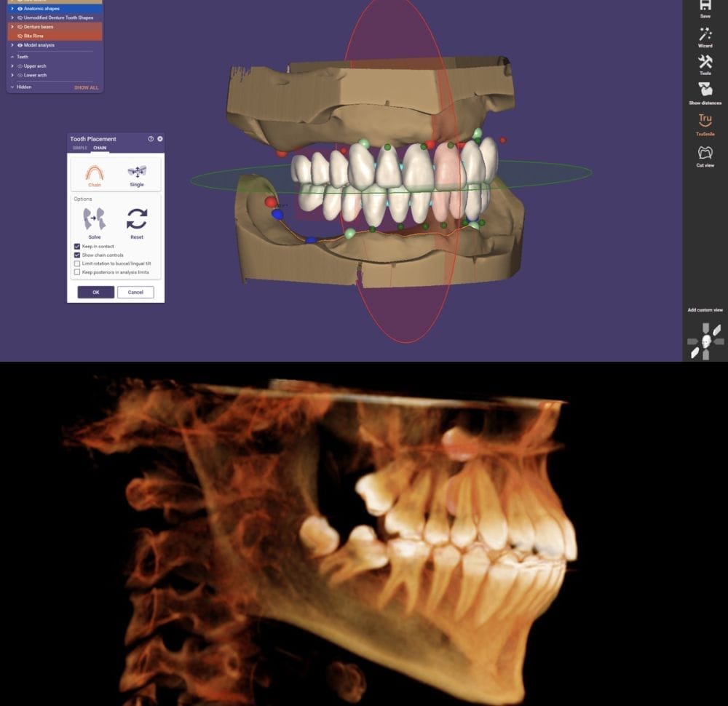
Task: Expand the Denture bases group
Action: coord(12,27)
